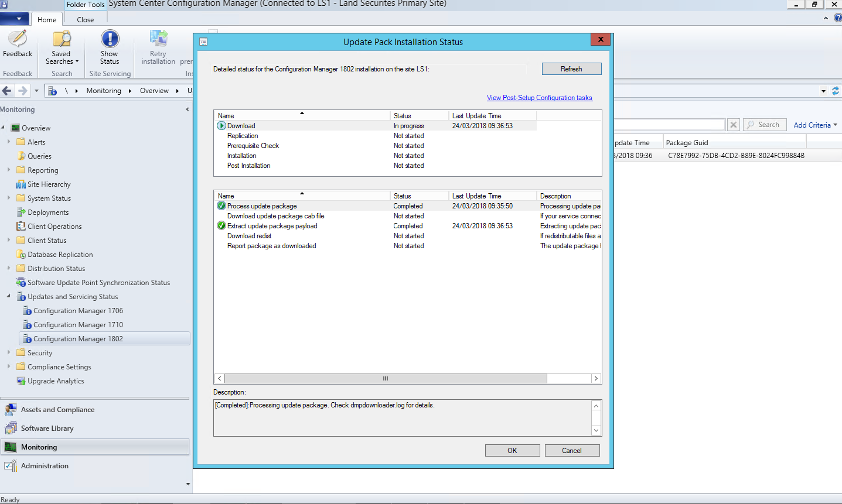
Task: Click the Configuration Manager 1710 icon
Action: [x=27, y=324]
